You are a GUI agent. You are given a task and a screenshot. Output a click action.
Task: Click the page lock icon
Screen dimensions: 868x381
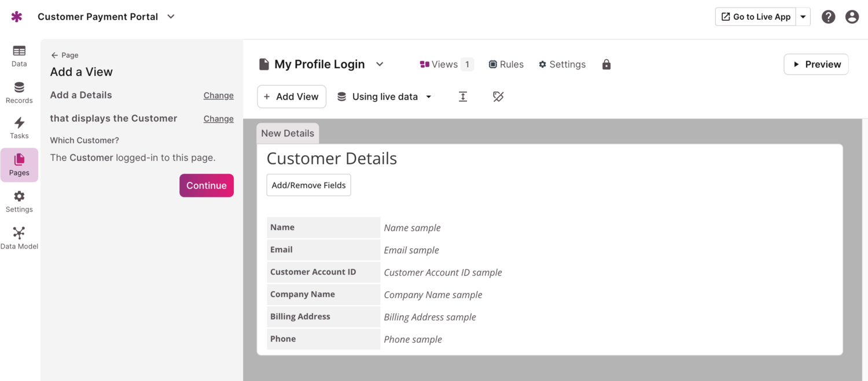tap(606, 64)
